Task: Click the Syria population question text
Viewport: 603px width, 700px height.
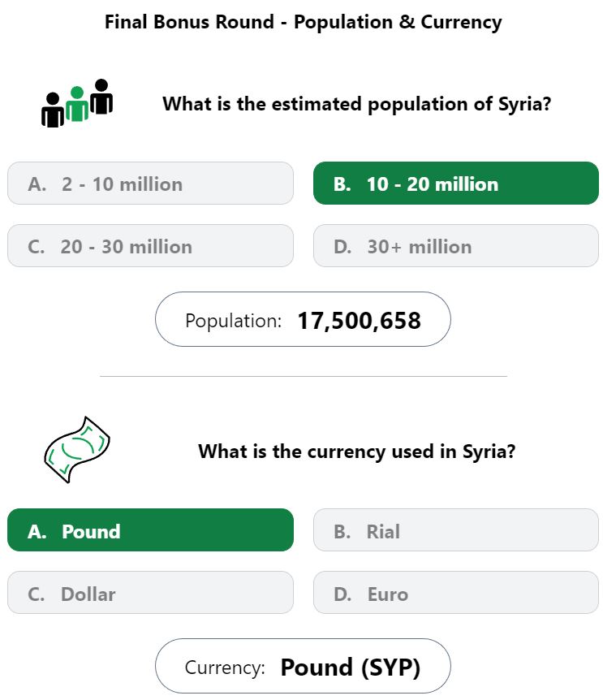Action: [x=357, y=104]
